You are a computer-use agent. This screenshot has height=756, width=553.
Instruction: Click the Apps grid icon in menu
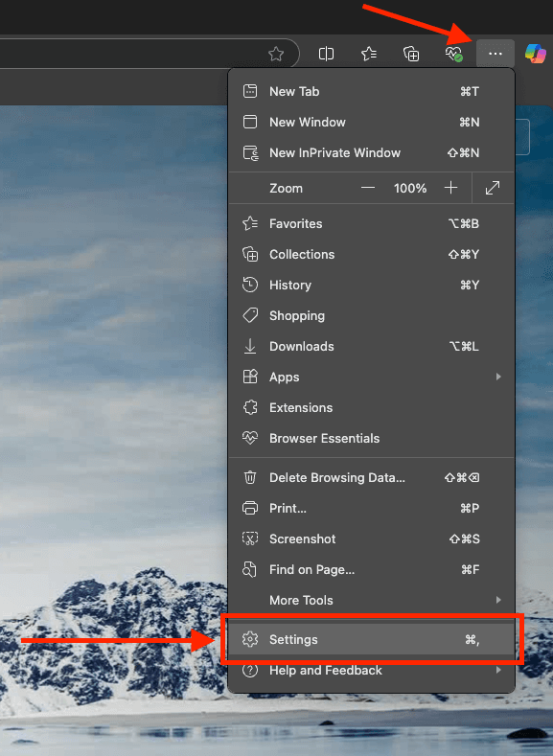tap(250, 377)
